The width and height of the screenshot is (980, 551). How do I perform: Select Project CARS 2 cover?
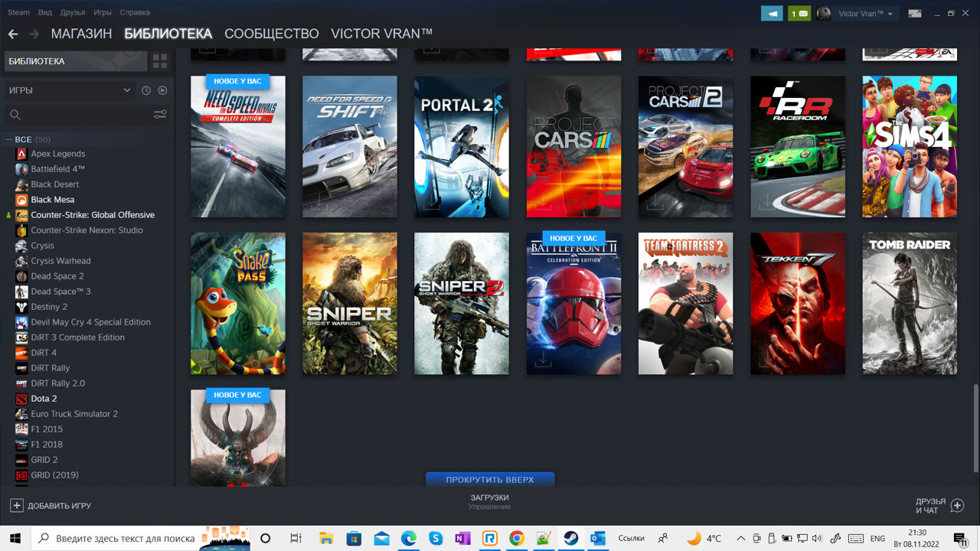point(685,146)
